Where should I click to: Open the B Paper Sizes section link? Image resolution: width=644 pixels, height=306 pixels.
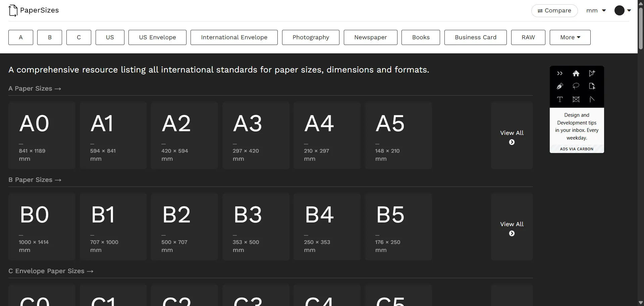point(35,180)
